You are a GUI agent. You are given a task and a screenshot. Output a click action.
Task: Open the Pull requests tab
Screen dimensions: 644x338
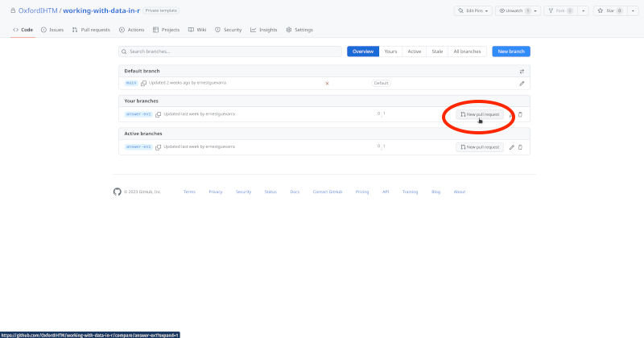90,30
